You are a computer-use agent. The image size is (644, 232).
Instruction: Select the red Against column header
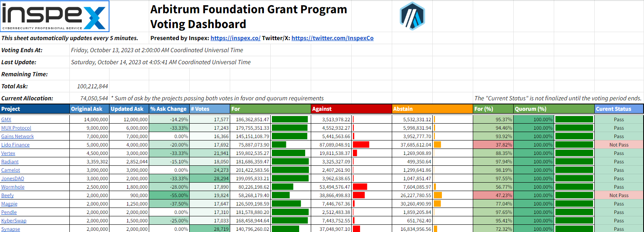[x=352, y=109]
